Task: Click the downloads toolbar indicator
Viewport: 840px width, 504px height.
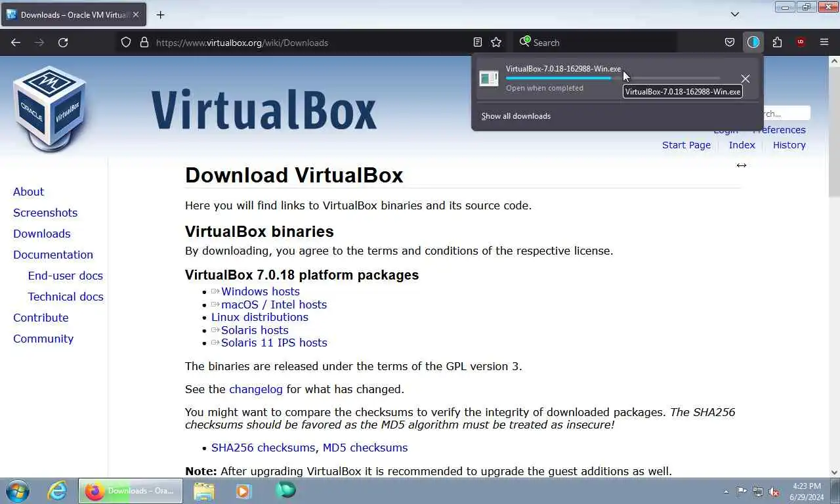Action: coord(753,42)
